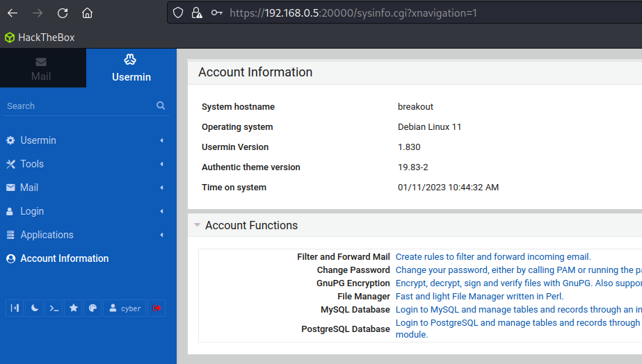Screen dimensions: 642x364
Task: Click hostname value 'breakout'
Action: pos(415,107)
